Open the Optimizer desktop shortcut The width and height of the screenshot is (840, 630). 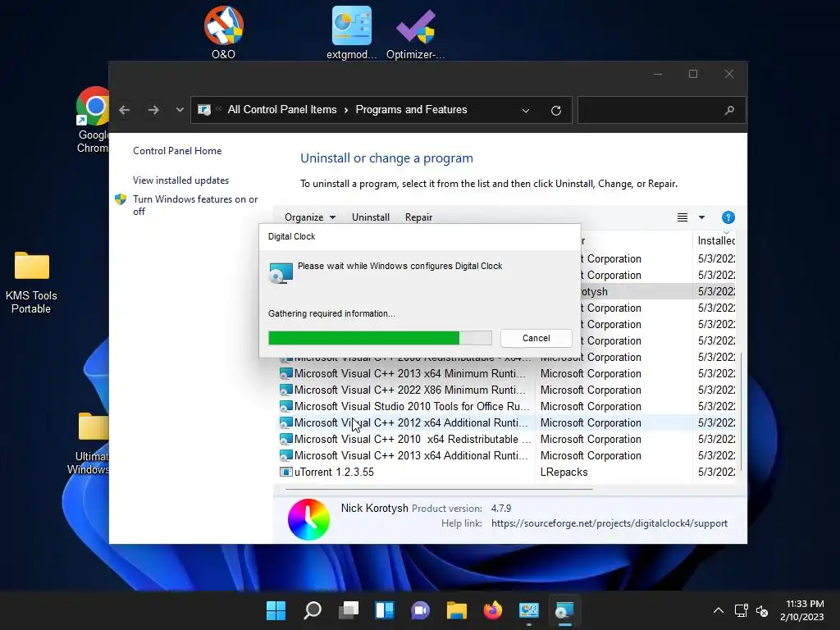tap(415, 32)
